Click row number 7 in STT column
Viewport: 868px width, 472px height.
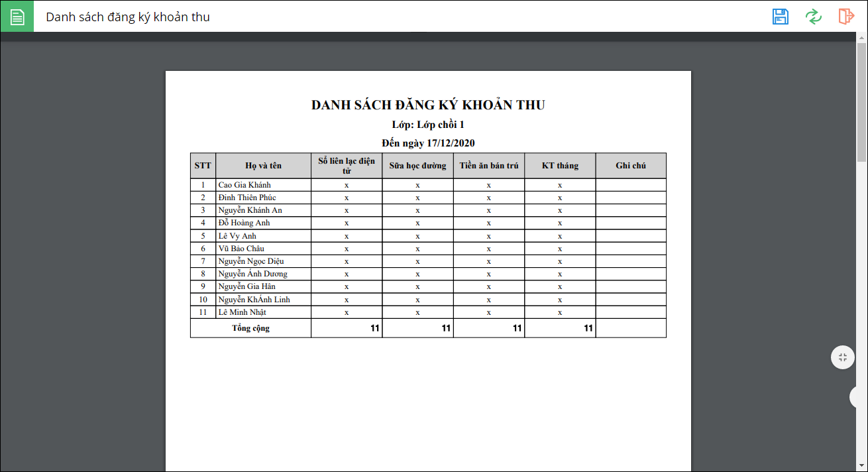203,261
